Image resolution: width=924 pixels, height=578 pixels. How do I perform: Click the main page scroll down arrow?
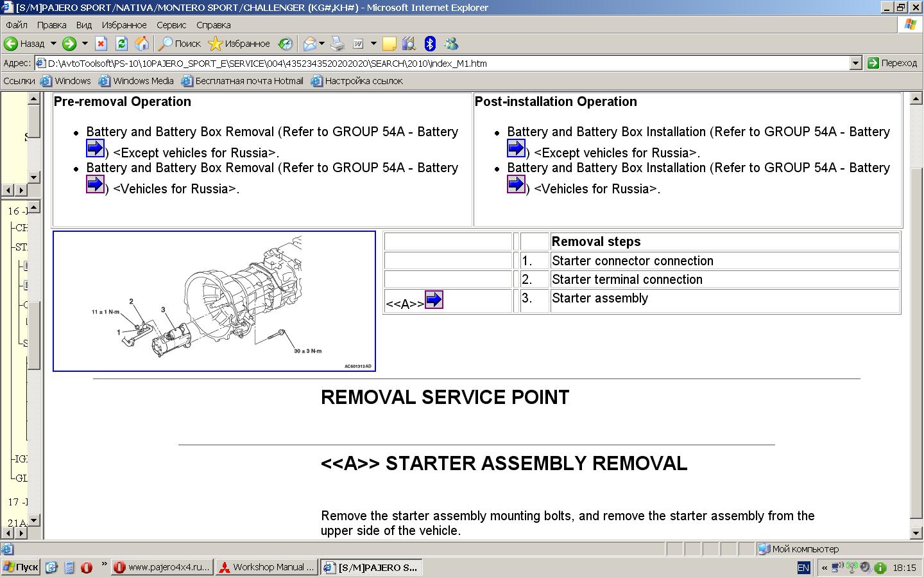916,533
